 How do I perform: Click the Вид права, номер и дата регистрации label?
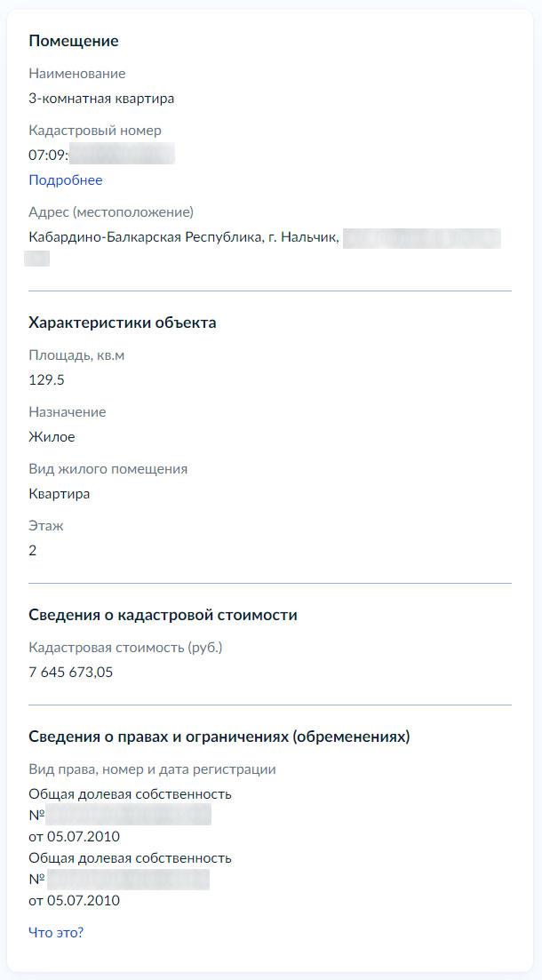pyautogui.click(x=152, y=769)
